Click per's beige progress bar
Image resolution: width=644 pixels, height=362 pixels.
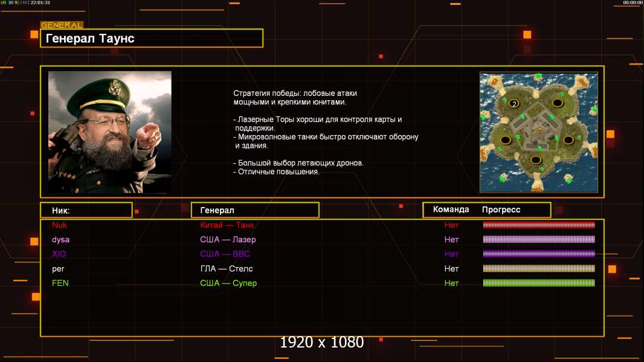coord(539,268)
